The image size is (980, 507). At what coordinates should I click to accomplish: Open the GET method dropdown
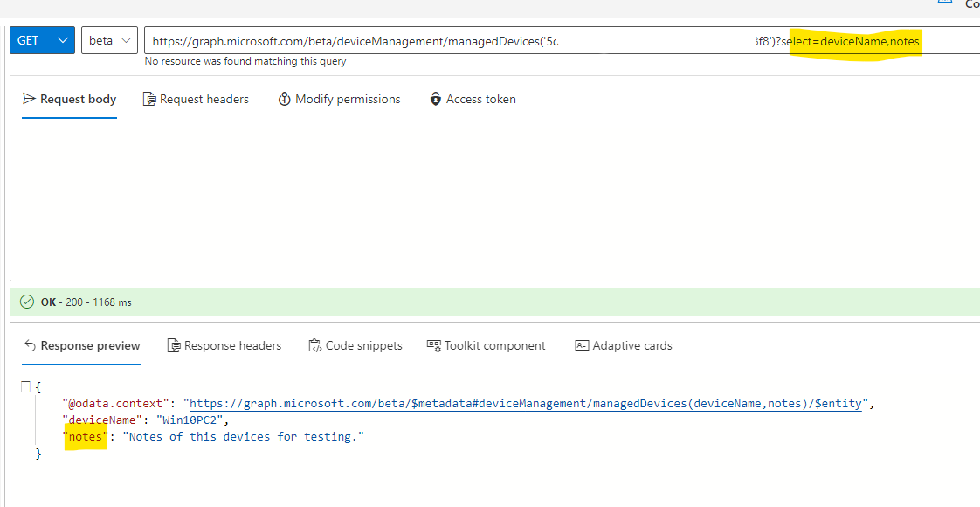point(43,40)
